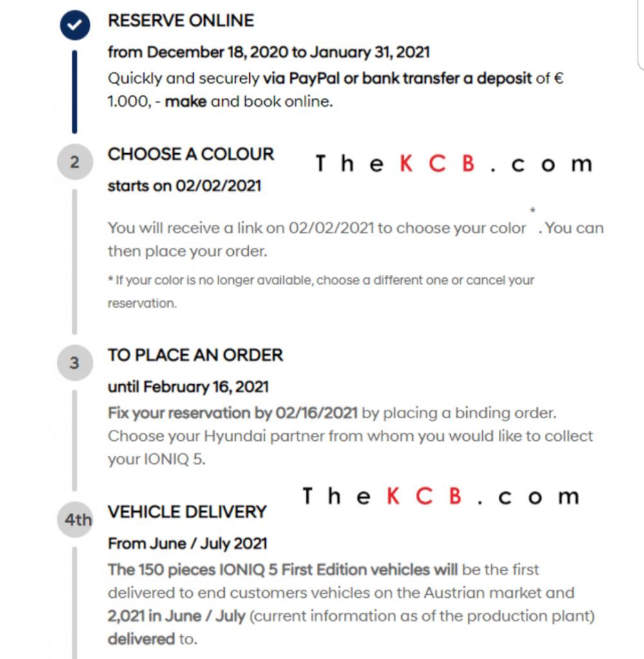Click the upper TheKCB.com watermark
644x659 pixels.
point(453,164)
